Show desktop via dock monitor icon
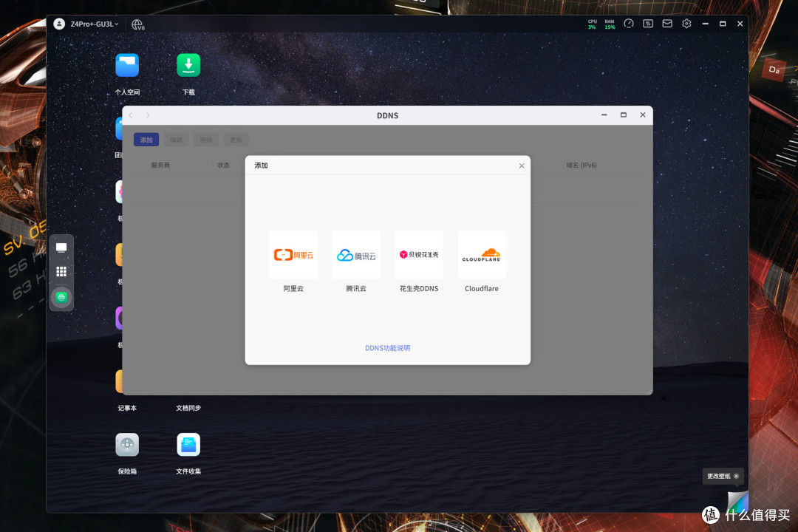Screen dimensions: 798x532 coord(61,248)
